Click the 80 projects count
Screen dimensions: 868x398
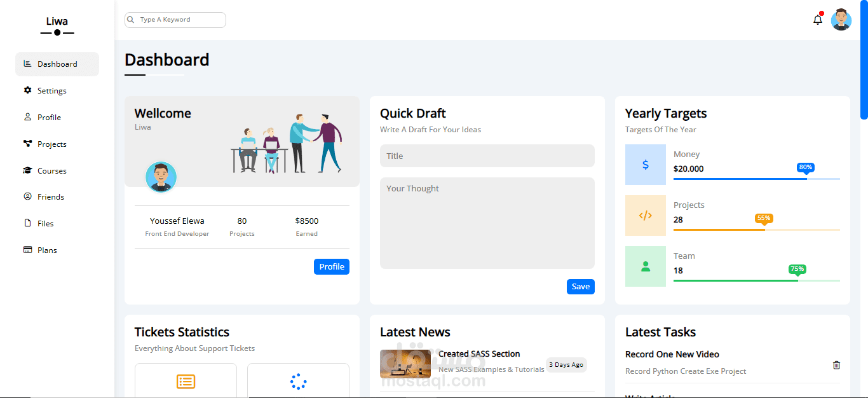[242, 221]
